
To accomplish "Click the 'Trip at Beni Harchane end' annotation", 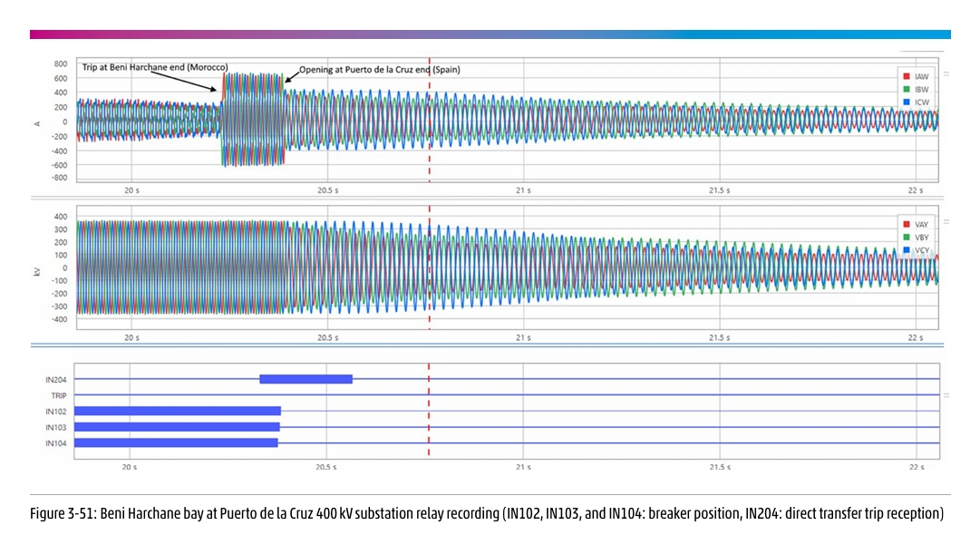I will pos(154,68).
